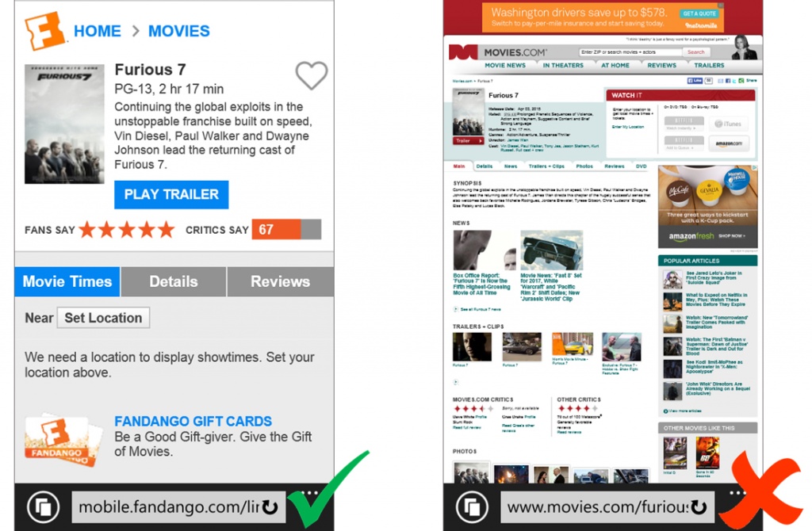Open the Box Office Report news article link
This screenshot has height=531, width=812.
coord(481,285)
